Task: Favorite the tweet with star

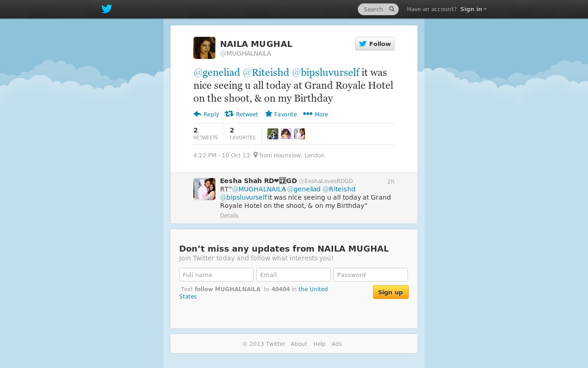Action: coord(281,114)
